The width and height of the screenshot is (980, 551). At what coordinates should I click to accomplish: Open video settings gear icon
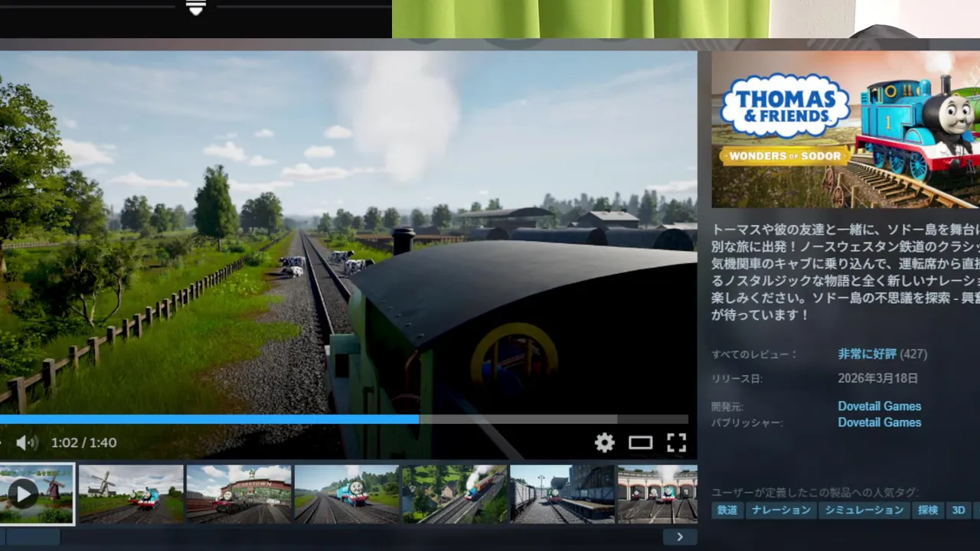click(x=605, y=442)
